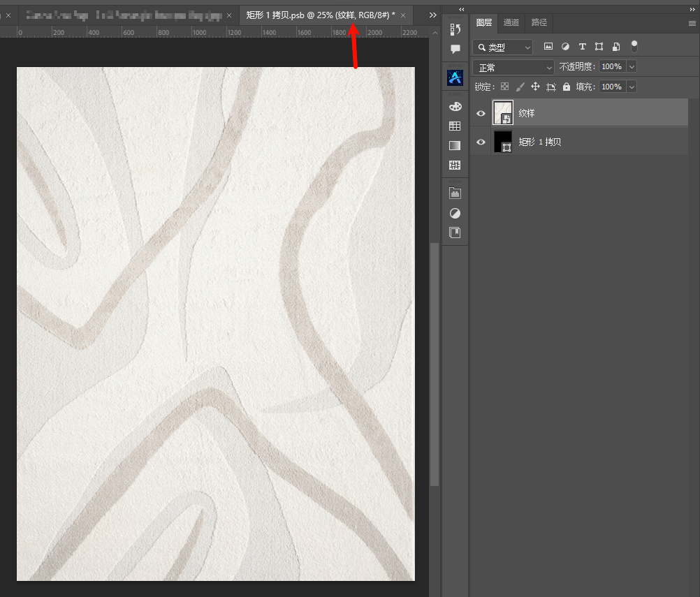Toggle the layer filtering switch
The image size is (700, 597).
click(634, 46)
